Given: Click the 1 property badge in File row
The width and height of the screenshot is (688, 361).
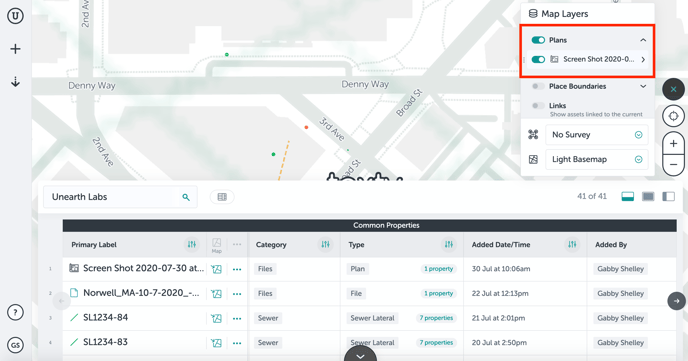Looking at the screenshot, I should pos(438,293).
